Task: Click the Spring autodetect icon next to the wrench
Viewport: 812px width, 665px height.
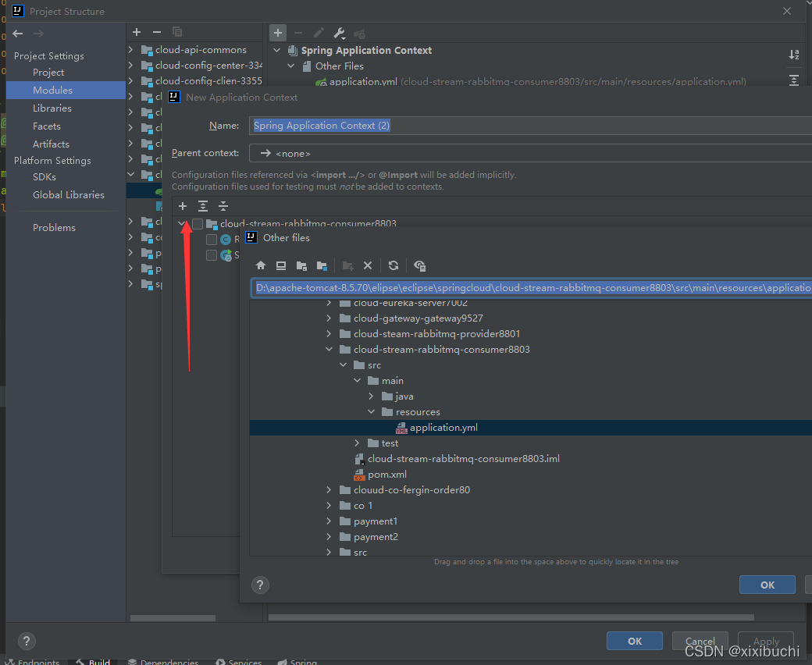Action: click(359, 34)
